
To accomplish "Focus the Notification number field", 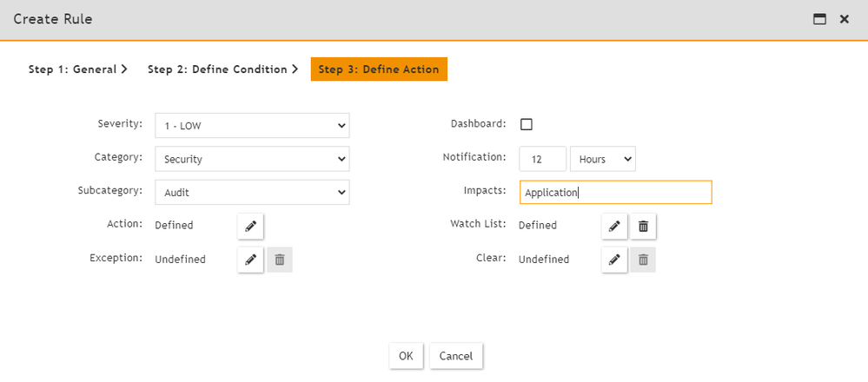I will pos(542,159).
